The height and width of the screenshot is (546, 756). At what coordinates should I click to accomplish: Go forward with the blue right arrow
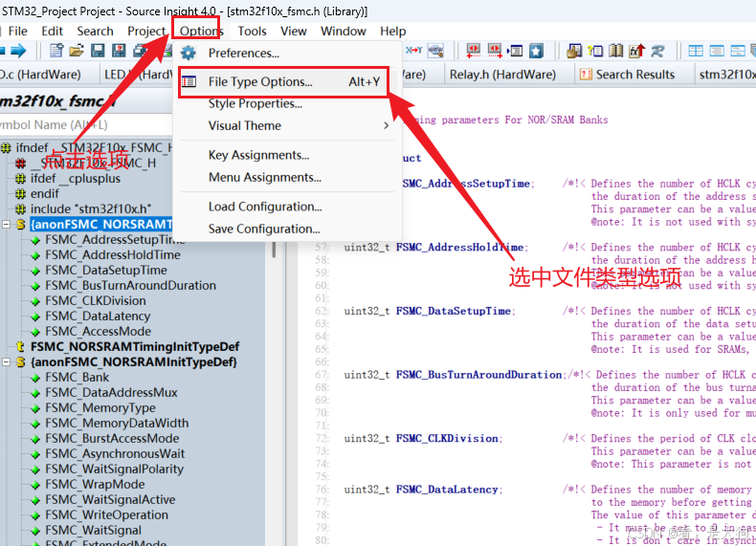pos(18,51)
